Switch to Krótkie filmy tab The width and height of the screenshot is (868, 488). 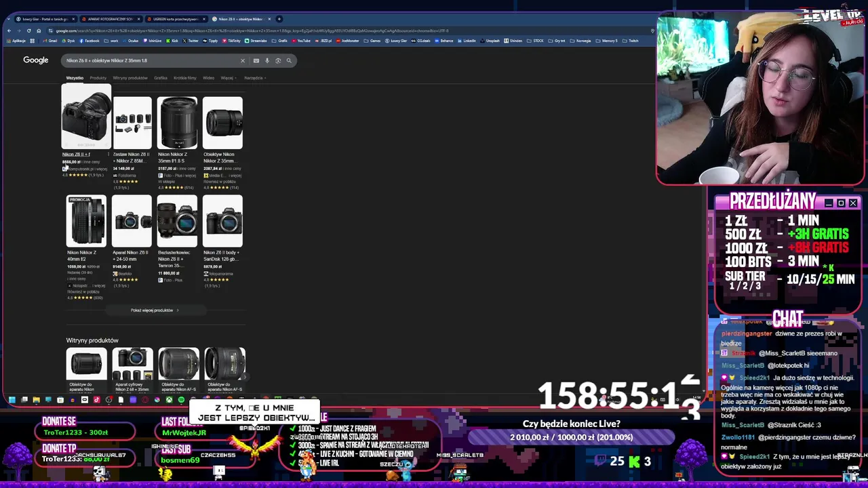pyautogui.click(x=185, y=78)
